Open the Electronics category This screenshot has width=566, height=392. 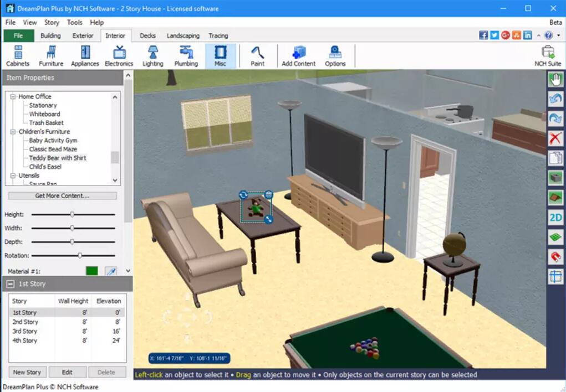(x=119, y=55)
